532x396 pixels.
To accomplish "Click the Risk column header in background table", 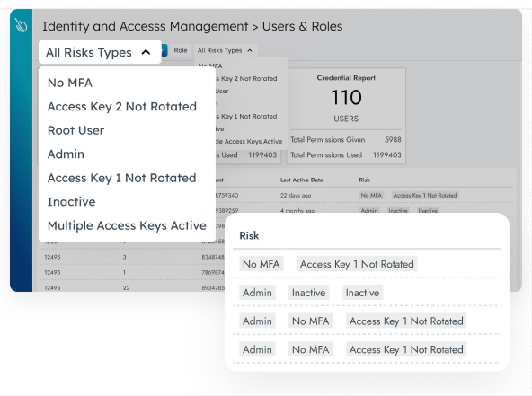I will click(x=364, y=180).
